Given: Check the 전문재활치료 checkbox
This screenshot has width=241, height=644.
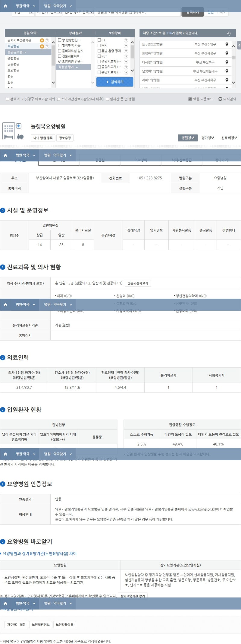Looking at the screenshot, I should click(x=60, y=56).
